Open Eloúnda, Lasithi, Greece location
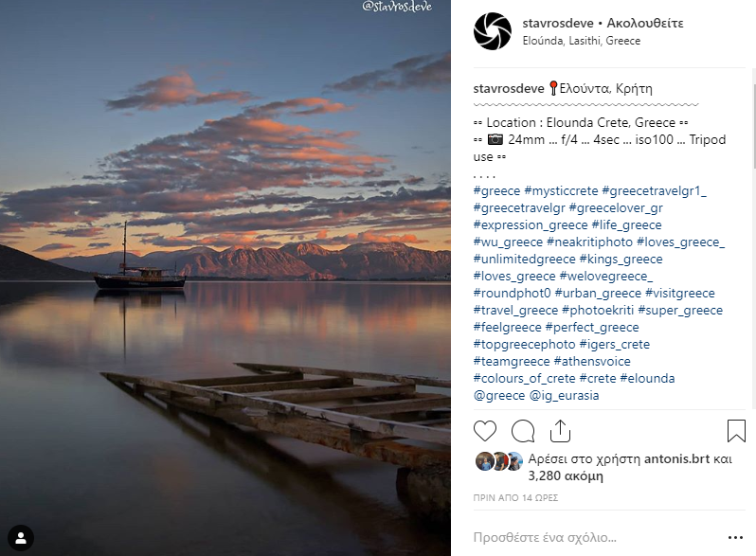 pos(582,41)
